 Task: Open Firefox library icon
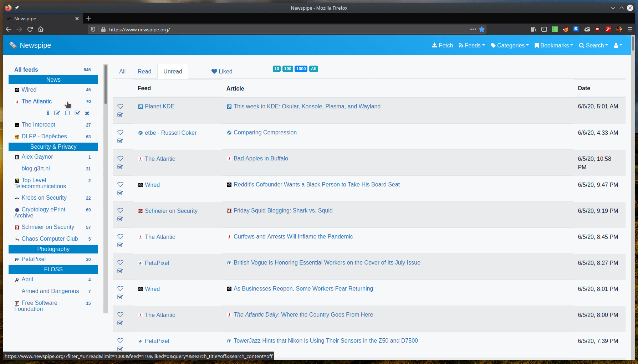[534, 29]
